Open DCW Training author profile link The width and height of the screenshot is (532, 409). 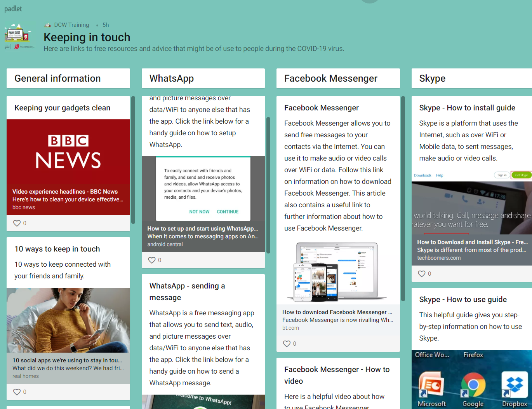click(x=71, y=25)
